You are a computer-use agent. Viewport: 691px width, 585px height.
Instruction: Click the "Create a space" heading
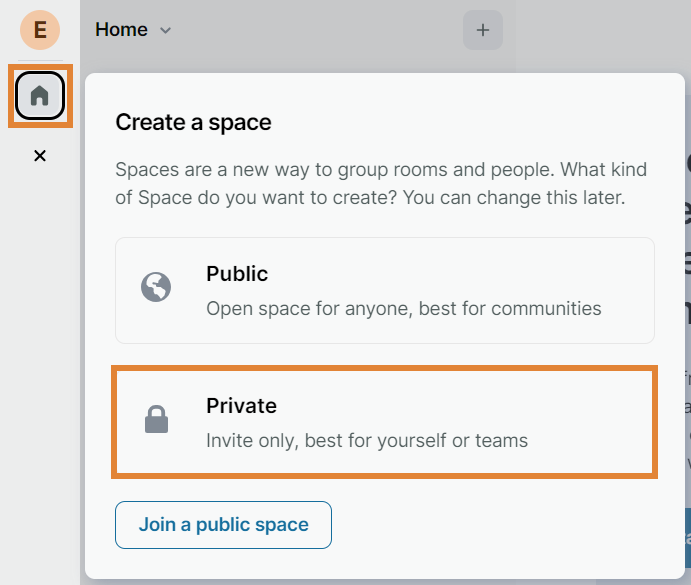pos(193,123)
